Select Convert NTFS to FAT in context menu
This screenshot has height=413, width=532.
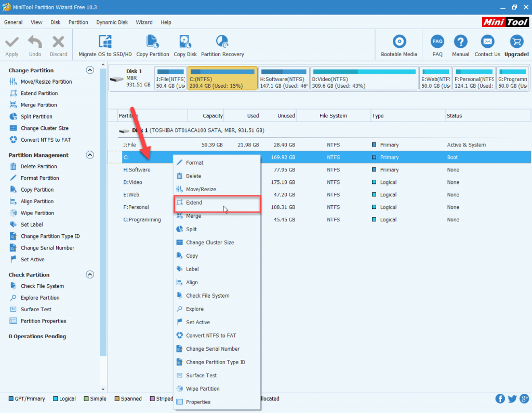[x=211, y=336]
